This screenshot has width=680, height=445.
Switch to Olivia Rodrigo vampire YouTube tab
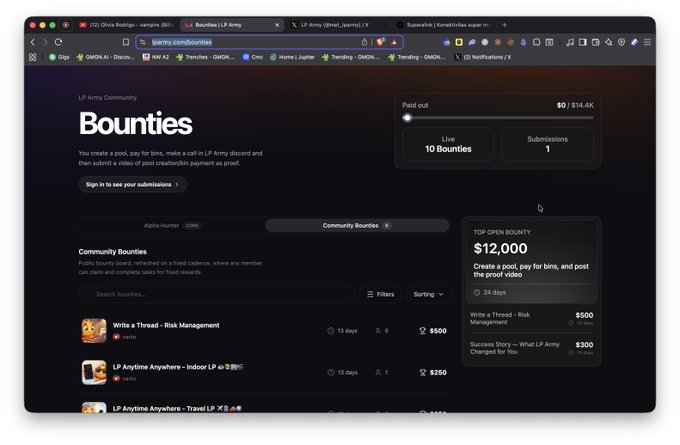[x=126, y=25]
